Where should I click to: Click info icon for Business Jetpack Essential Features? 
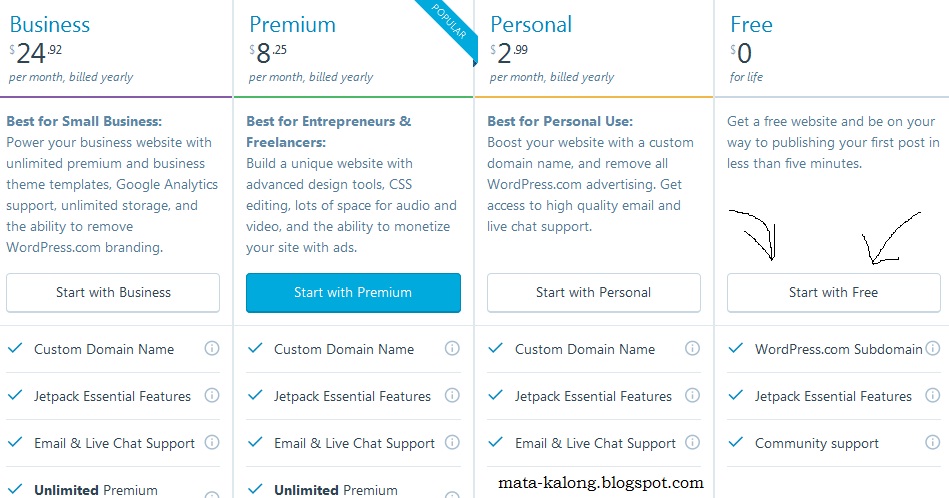(x=212, y=395)
